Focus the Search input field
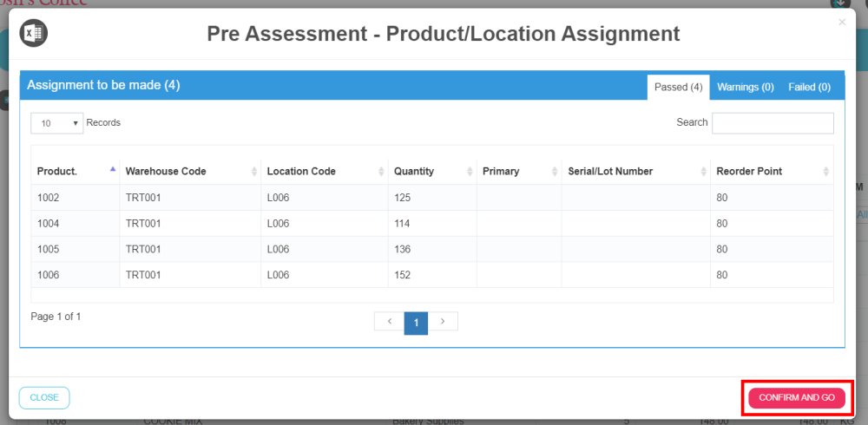This screenshot has width=868, height=425. [773, 123]
